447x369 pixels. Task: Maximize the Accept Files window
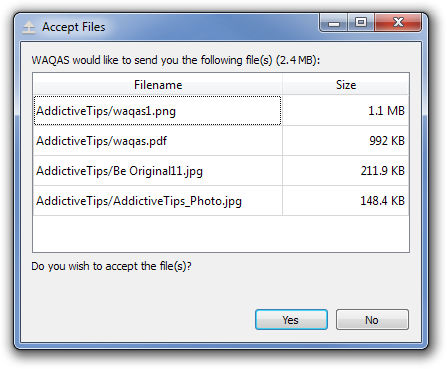click(361, 23)
